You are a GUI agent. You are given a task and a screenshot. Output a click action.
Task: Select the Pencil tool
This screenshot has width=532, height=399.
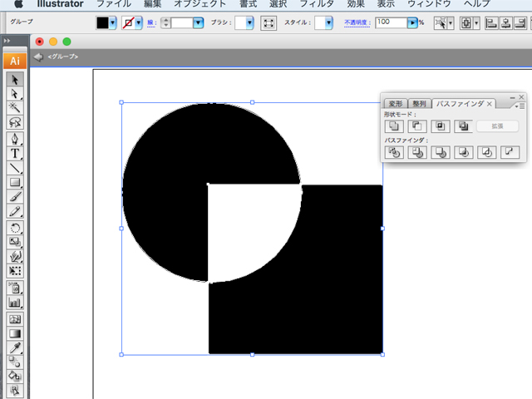click(15, 210)
